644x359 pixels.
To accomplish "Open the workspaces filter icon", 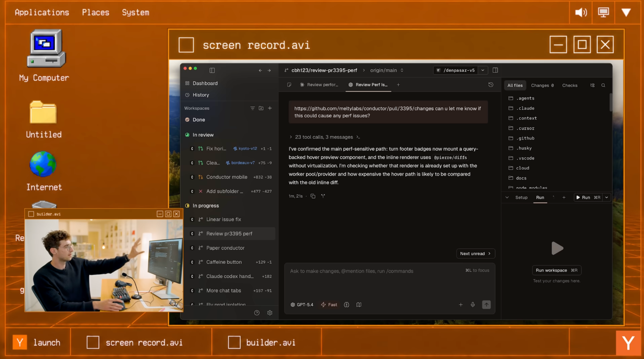I will [x=253, y=108].
